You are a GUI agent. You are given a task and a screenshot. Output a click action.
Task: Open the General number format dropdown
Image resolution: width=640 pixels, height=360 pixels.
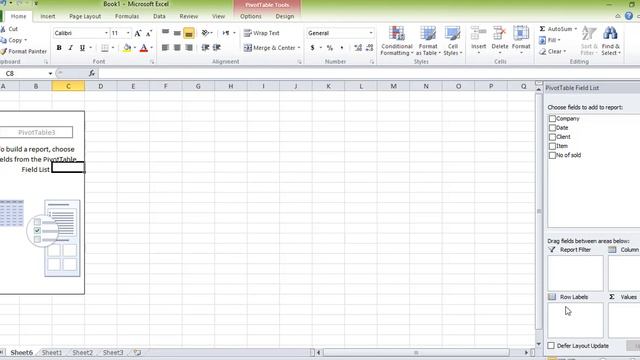[x=371, y=33]
